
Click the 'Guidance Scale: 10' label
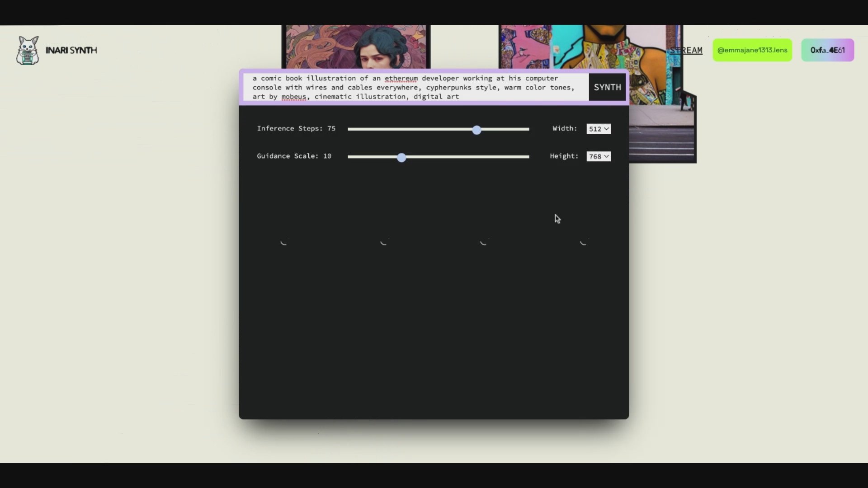[294, 156]
